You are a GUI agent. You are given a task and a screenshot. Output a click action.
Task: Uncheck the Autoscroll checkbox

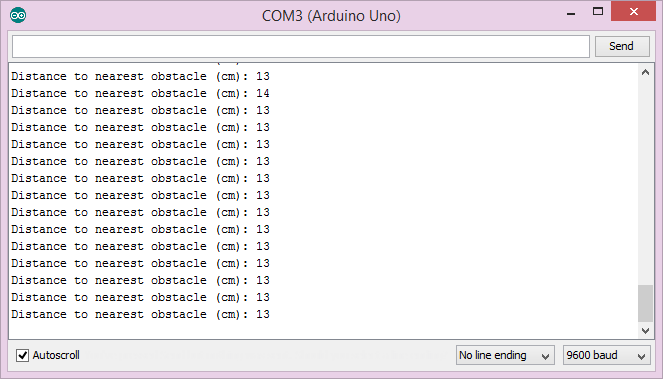(22, 355)
